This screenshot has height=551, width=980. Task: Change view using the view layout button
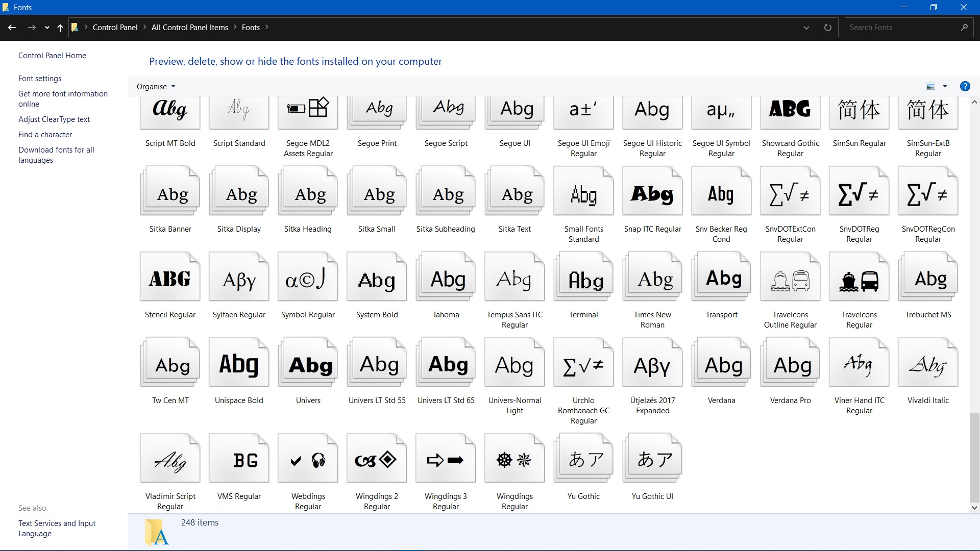pos(930,86)
